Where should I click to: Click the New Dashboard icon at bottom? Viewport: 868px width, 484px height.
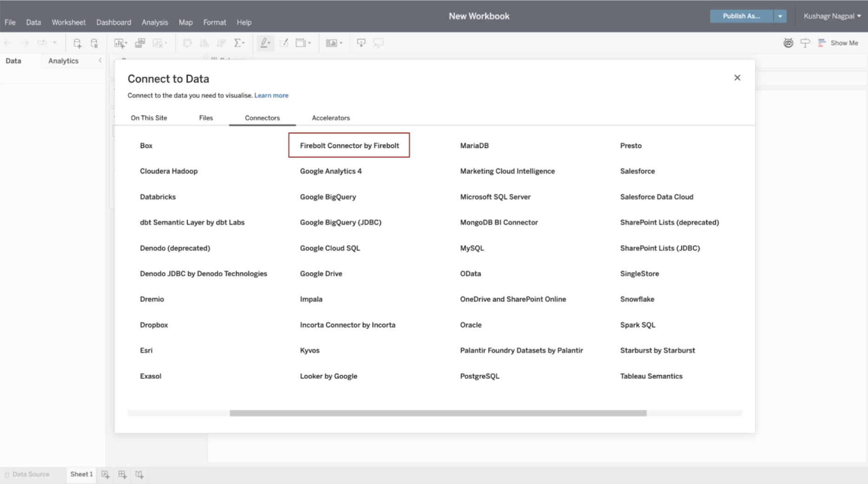tap(122, 474)
